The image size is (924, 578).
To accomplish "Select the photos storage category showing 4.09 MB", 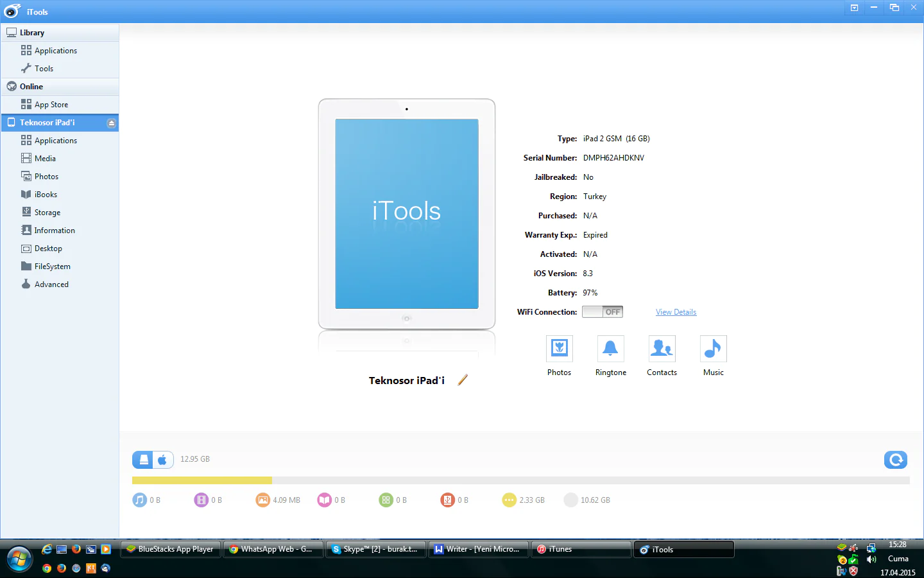I will (x=262, y=500).
